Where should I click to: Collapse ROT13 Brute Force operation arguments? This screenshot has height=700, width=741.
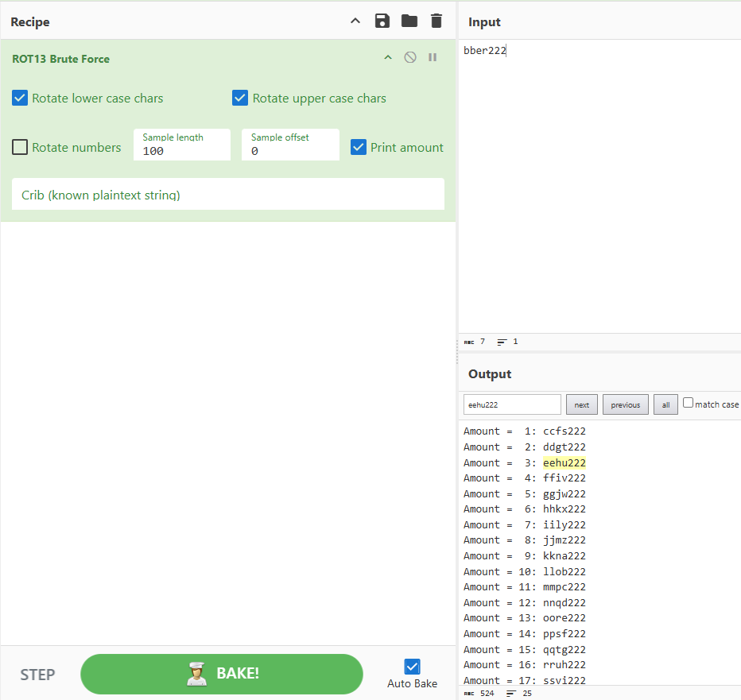[388, 58]
